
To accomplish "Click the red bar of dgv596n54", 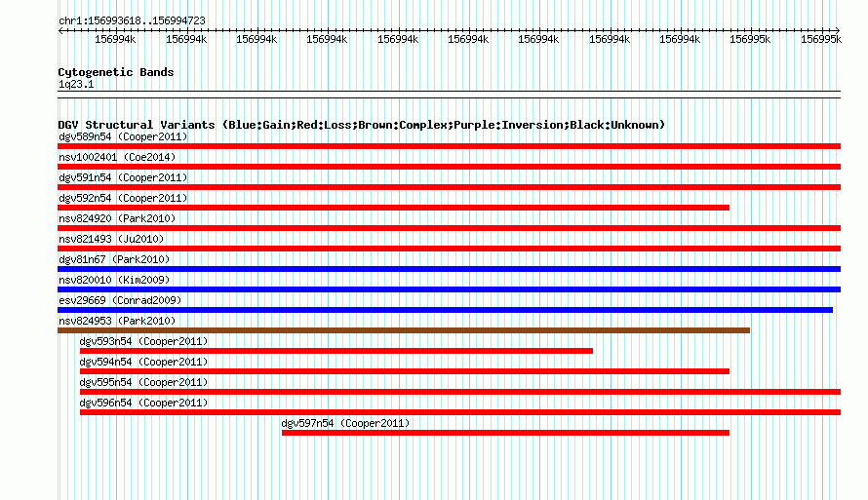I will coord(460,412).
